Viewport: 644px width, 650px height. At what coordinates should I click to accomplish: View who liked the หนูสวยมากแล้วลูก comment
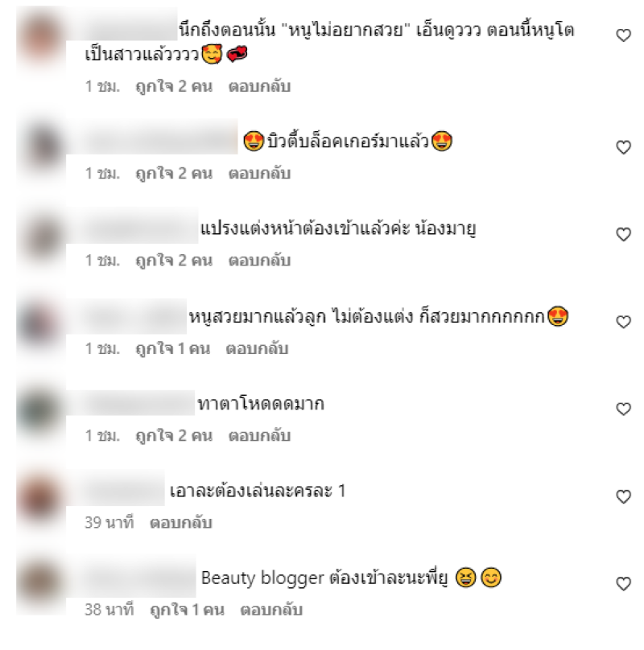click(172, 348)
